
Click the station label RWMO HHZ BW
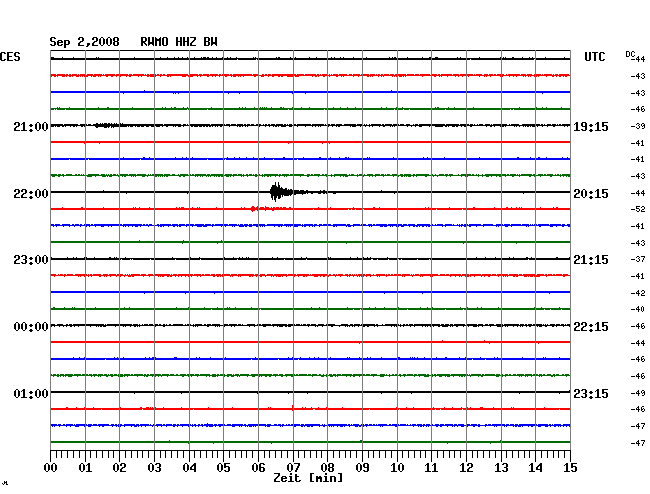point(179,42)
